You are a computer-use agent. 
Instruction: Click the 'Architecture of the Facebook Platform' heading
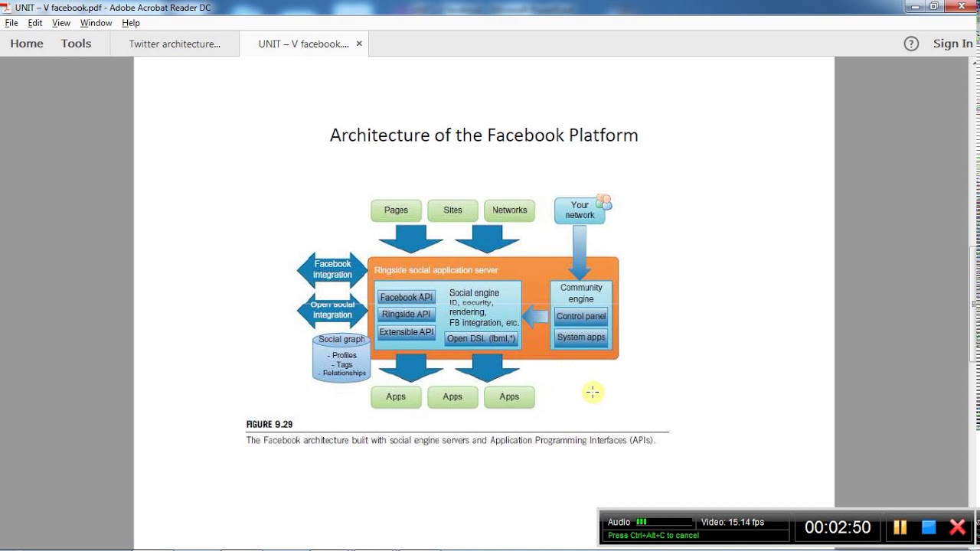(x=484, y=135)
